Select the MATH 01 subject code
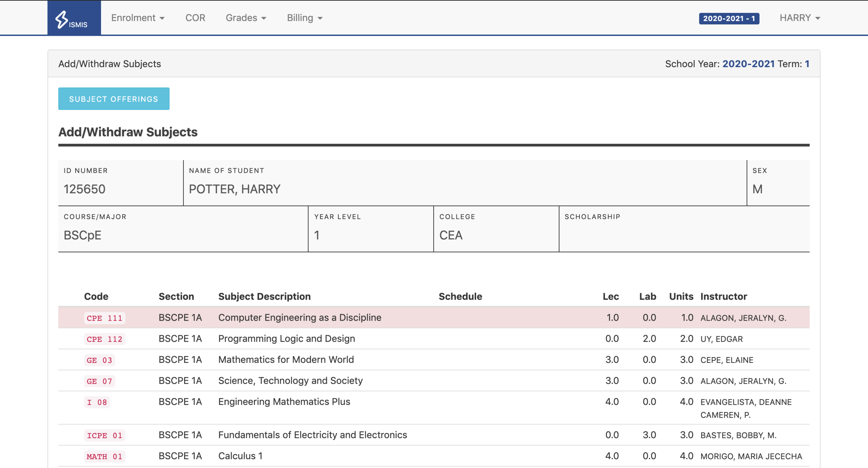The image size is (868, 468). click(x=105, y=457)
